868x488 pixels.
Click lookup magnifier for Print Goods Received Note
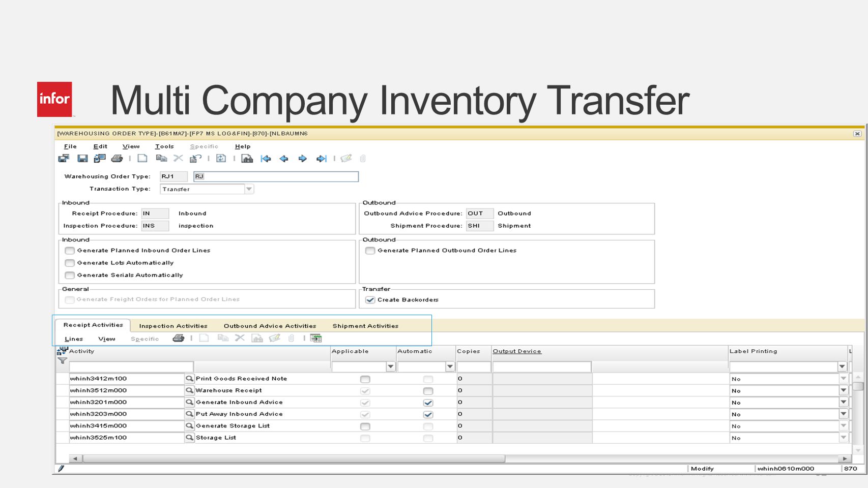189,379
